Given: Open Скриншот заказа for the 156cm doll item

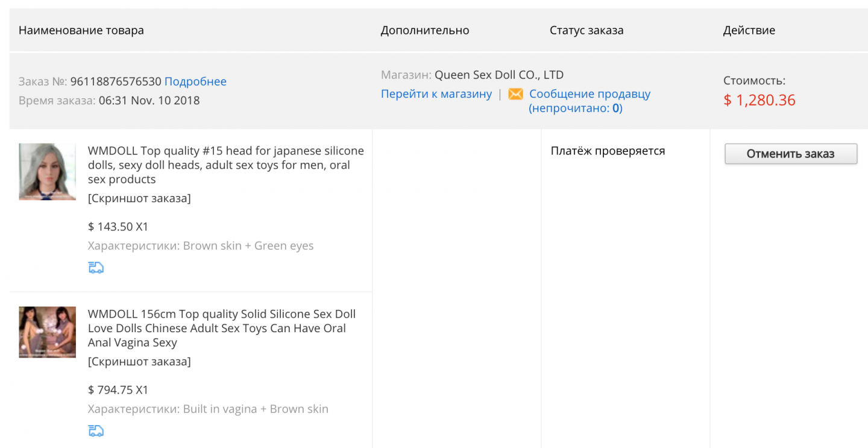Looking at the screenshot, I should coord(139,362).
